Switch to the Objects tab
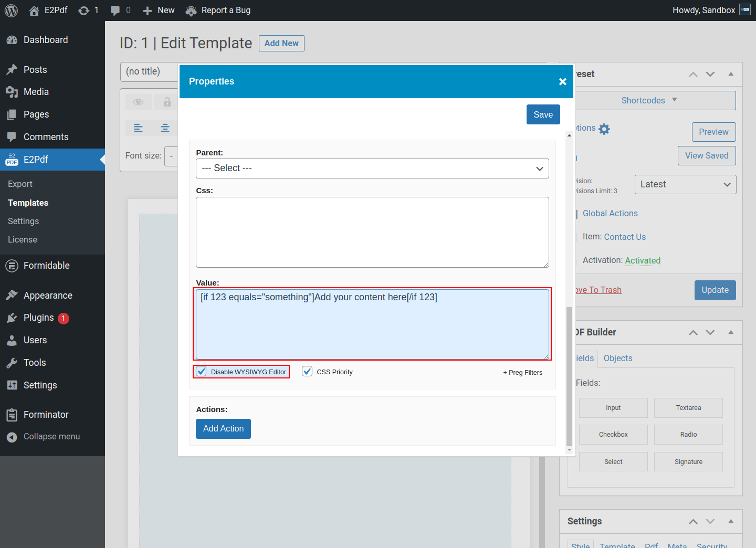 (617, 358)
